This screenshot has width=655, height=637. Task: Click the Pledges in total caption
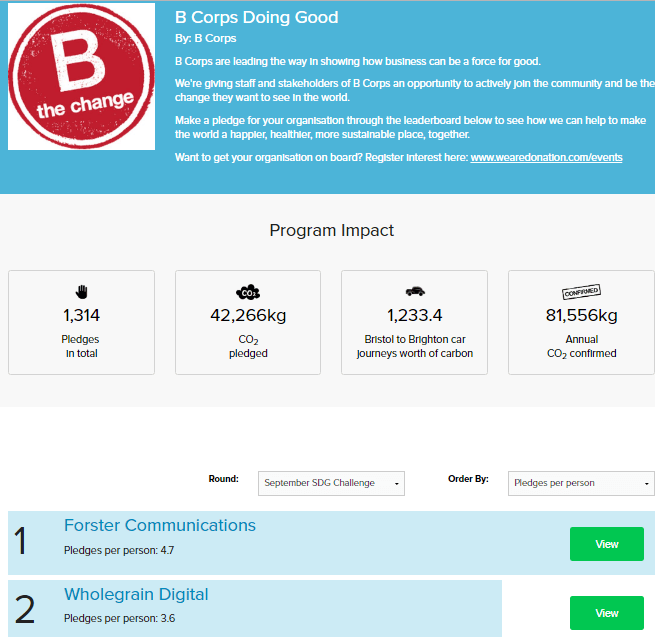(81, 346)
